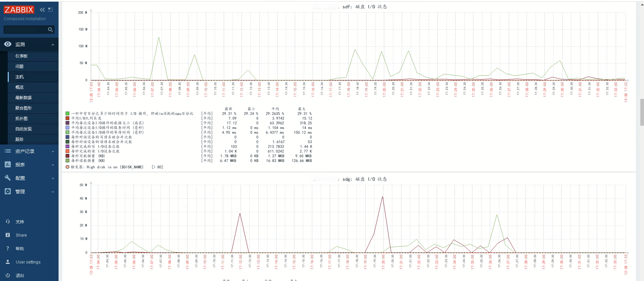Select the 拓扑图 menu entry
The image size is (644, 281).
tap(21, 118)
